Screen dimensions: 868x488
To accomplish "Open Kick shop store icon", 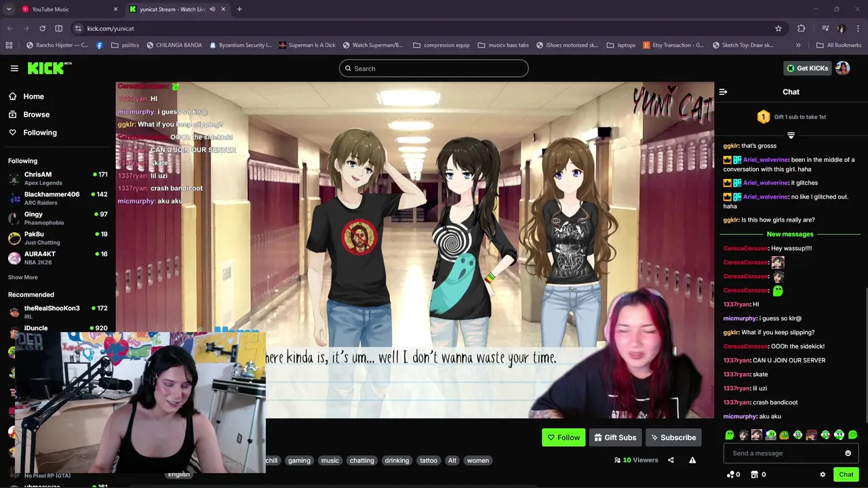I will coord(755,474).
